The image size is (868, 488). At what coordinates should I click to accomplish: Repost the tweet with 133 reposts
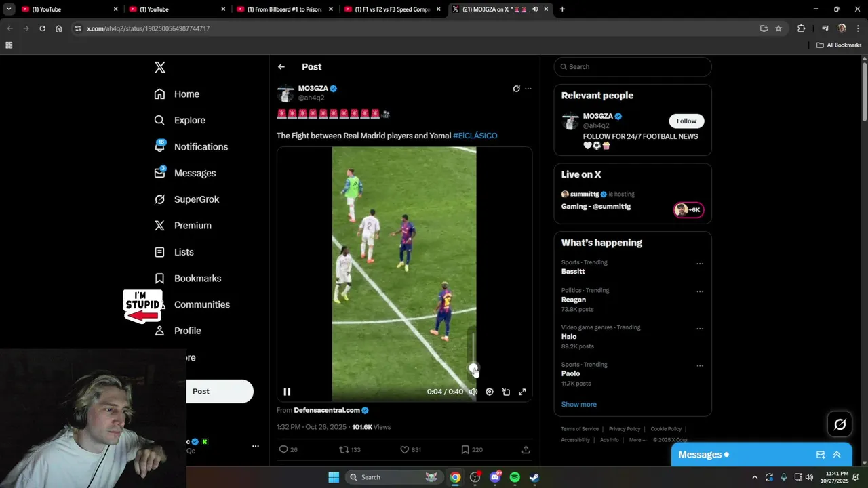click(x=350, y=449)
